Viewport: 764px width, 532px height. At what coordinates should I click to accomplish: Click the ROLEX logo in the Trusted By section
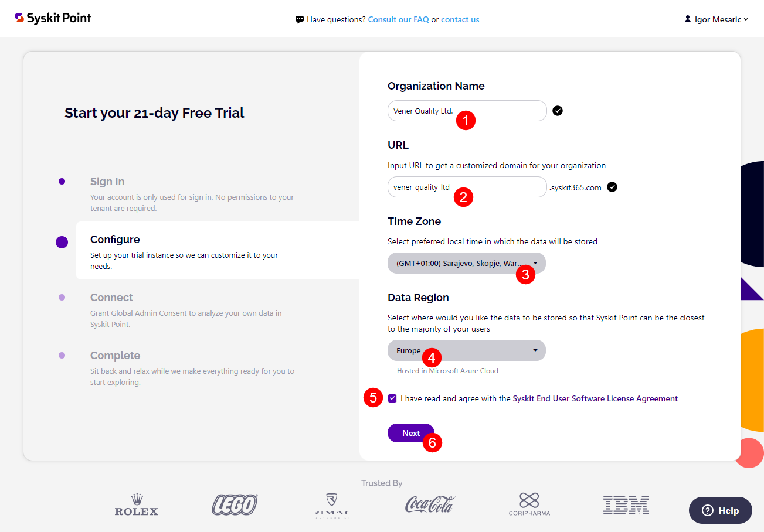[136, 504]
